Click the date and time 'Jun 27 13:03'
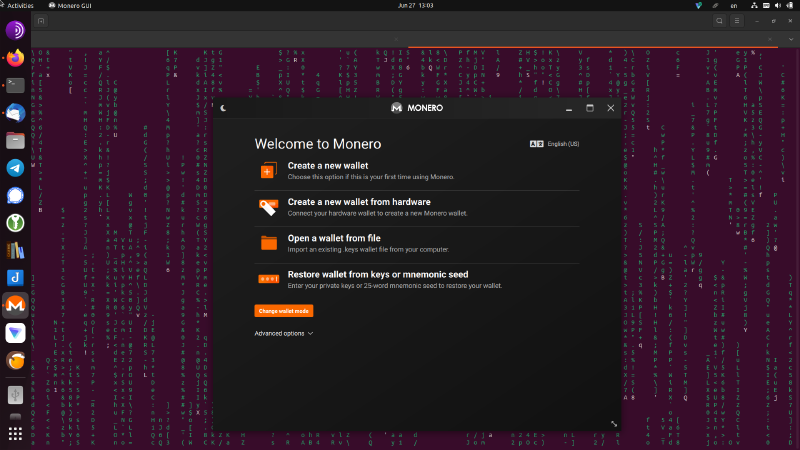The width and height of the screenshot is (800, 450). click(415, 6)
